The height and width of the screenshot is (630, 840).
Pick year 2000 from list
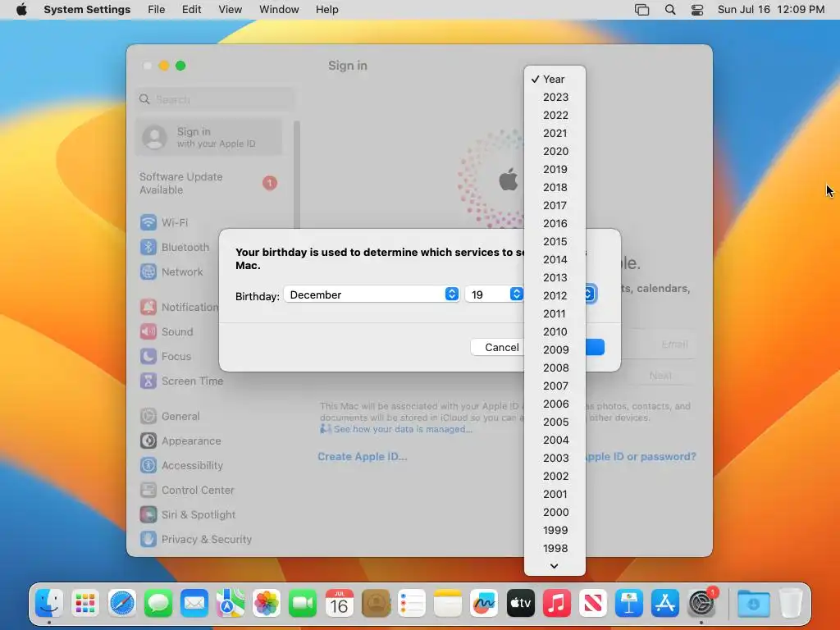point(555,512)
